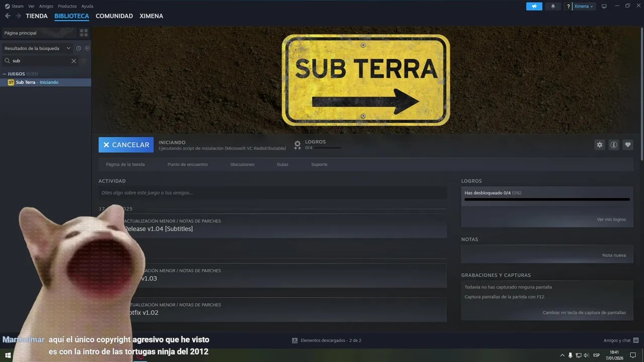
Task: Open the notifications bell
Action: [553, 6]
